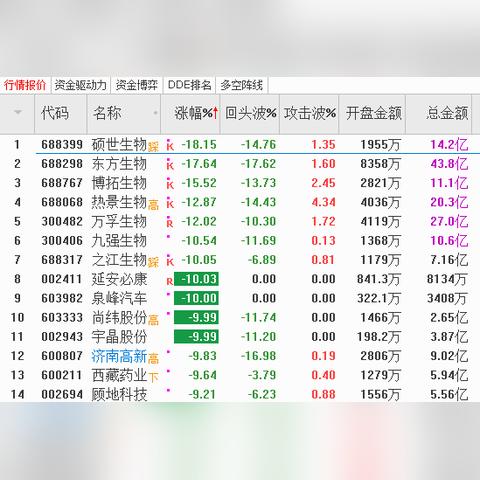Click the 4.34 attack wave value
Viewport: 480px width, 480px height.
coord(323,202)
